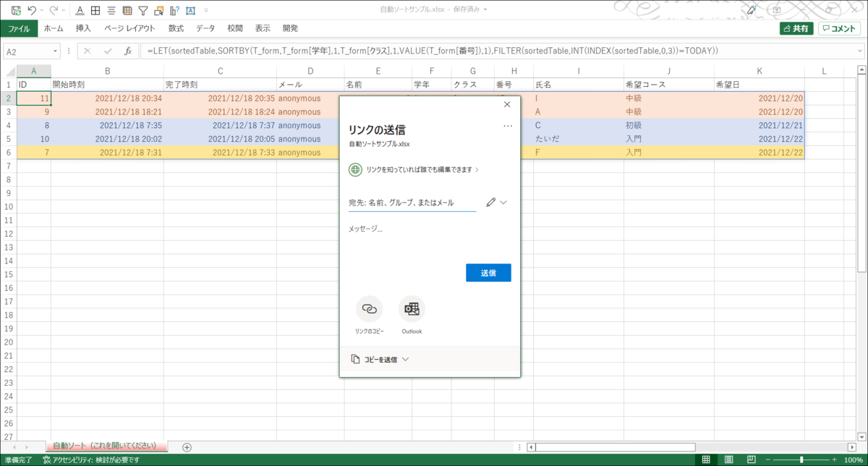Click the Filter icon in Quick Access Toolbar
Viewport: 868px width, 466px height.
point(142,10)
